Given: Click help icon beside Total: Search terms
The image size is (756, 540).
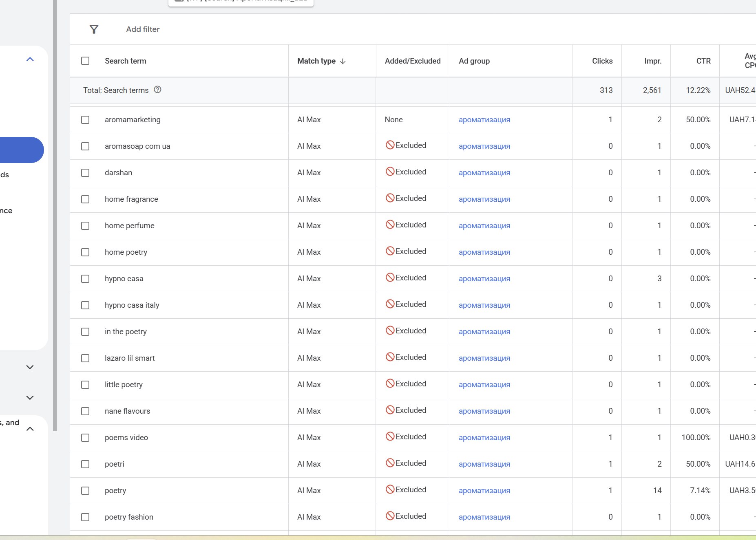Looking at the screenshot, I should coord(157,90).
